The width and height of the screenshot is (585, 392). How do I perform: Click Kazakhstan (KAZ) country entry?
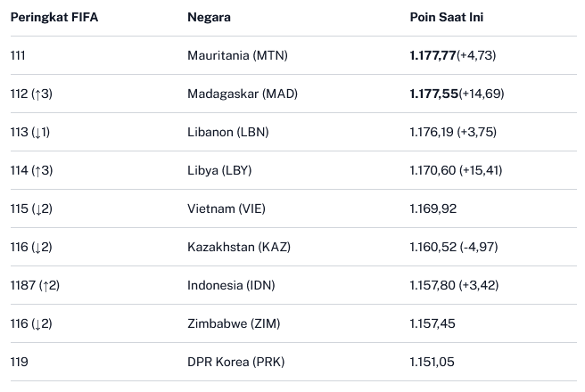(x=239, y=247)
